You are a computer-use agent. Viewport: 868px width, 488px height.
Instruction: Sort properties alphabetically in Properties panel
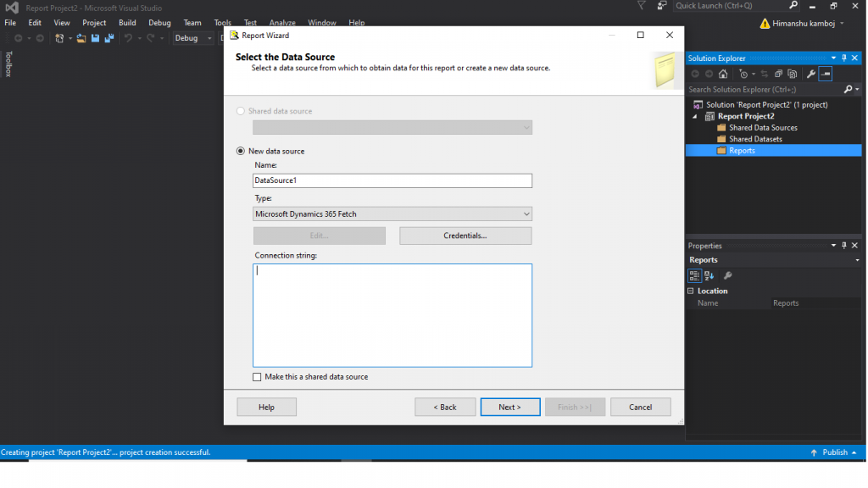click(709, 275)
